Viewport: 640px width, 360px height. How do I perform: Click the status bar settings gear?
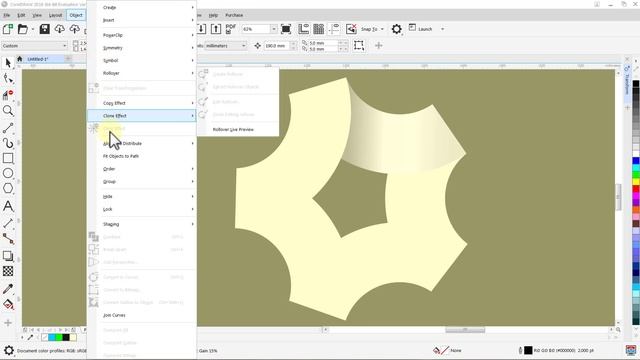click(8, 350)
